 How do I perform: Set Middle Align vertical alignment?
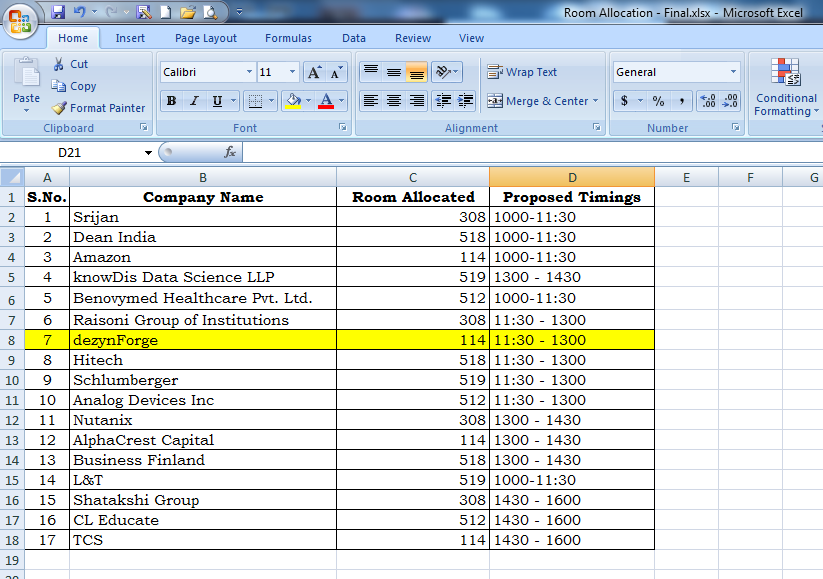394,72
